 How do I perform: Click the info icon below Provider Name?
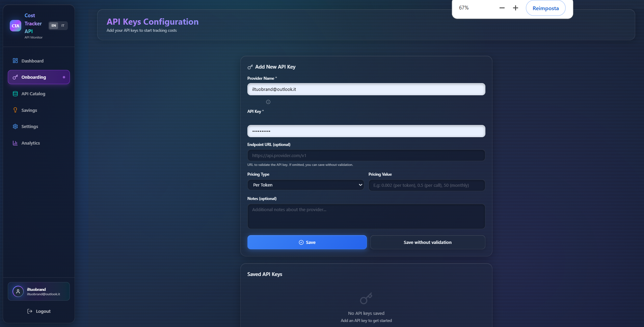click(x=268, y=102)
